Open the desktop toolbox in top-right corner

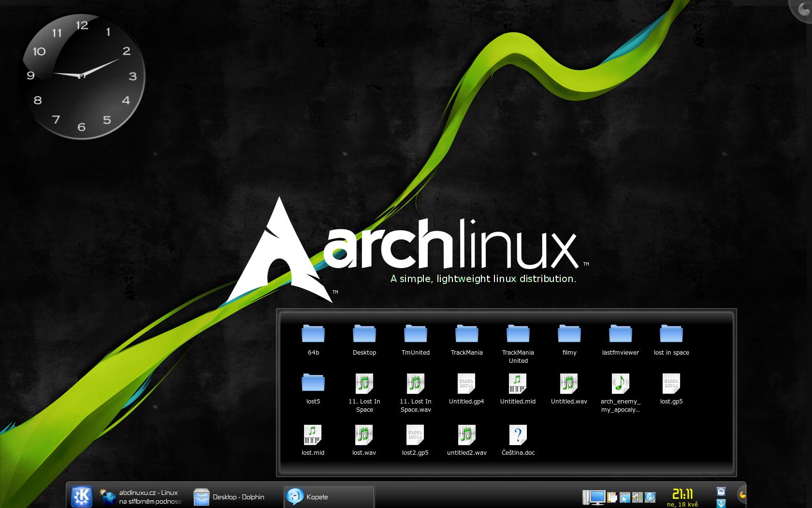[x=801, y=10]
